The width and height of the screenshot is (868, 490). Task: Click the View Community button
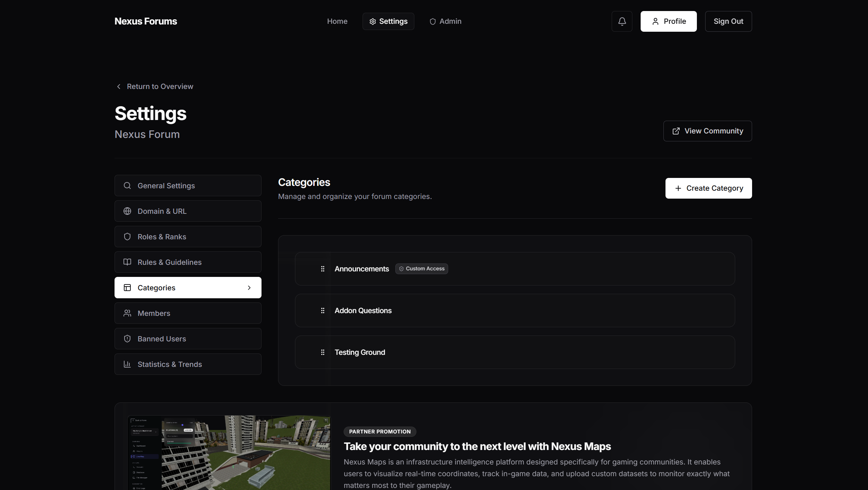708,131
